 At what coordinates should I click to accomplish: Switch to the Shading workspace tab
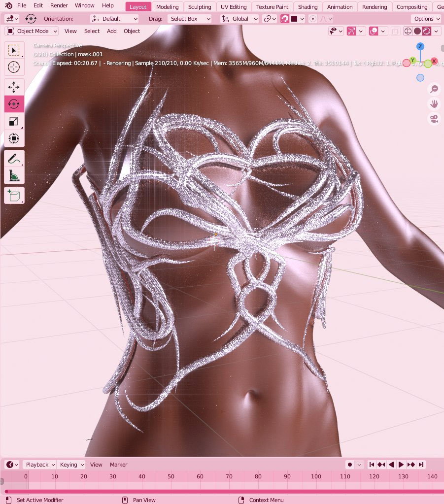[x=307, y=7]
